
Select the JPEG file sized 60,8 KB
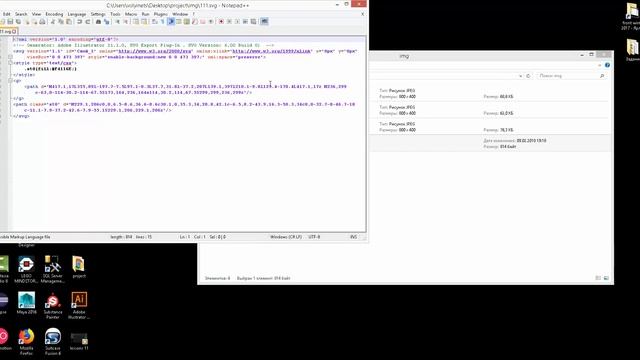[x=491, y=93]
